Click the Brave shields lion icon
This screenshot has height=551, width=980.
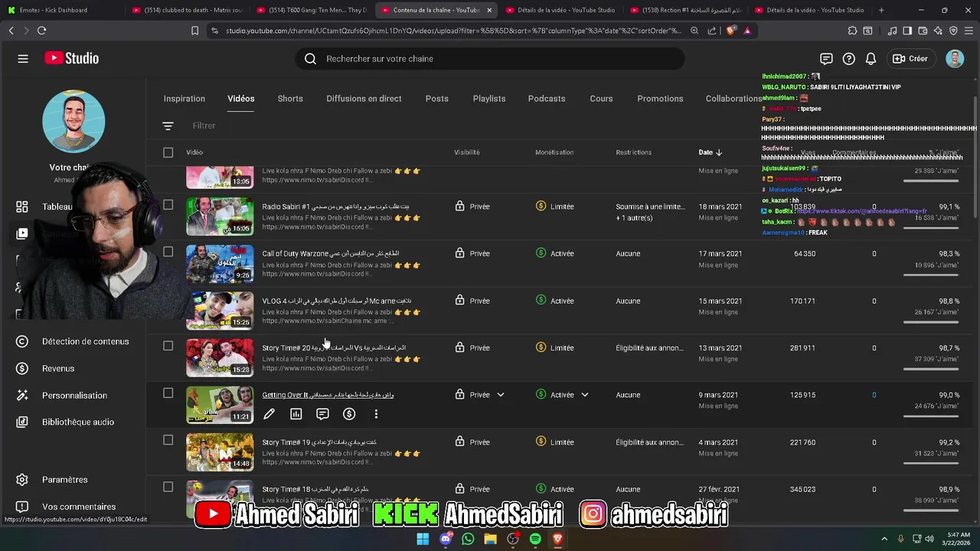click(730, 31)
